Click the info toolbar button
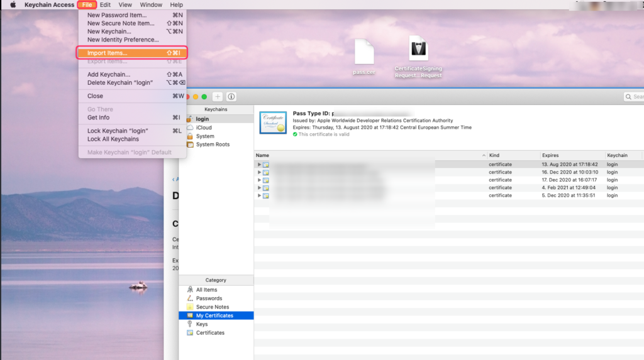644x360 pixels. pyautogui.click(x=231, y=97)
